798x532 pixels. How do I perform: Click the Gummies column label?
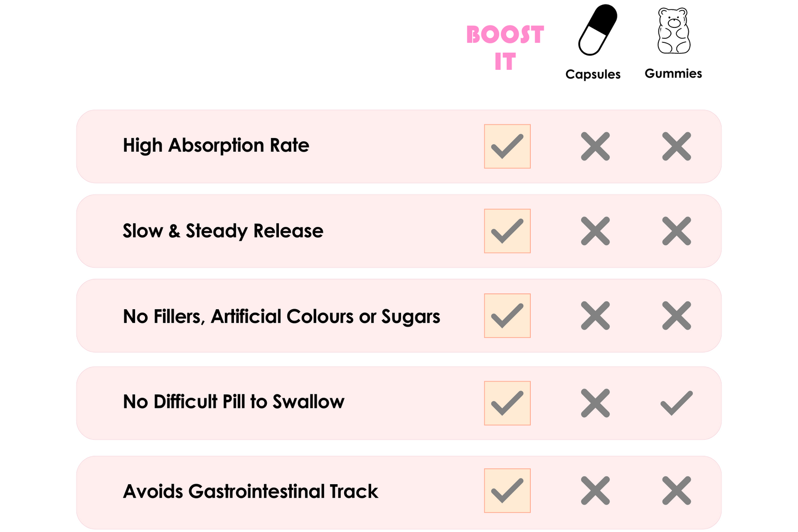(673, 73)
